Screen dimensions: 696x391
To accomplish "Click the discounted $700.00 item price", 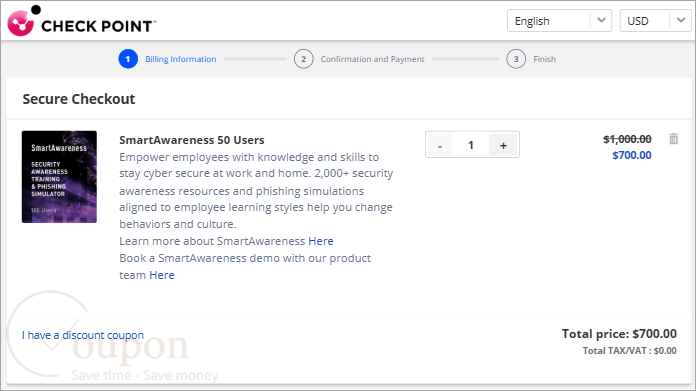I will tap(632, 155).
